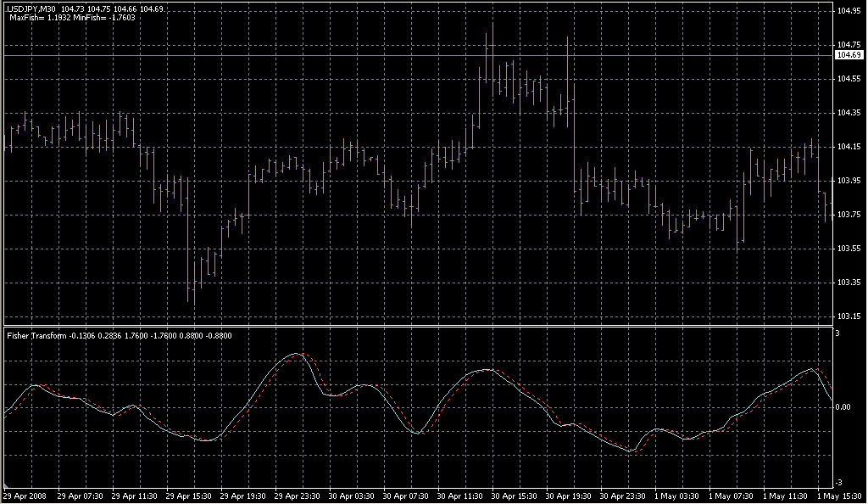Click the 103.15 price scale label
This screenshot has width=868, height=504.
click(x=849, y=316)
